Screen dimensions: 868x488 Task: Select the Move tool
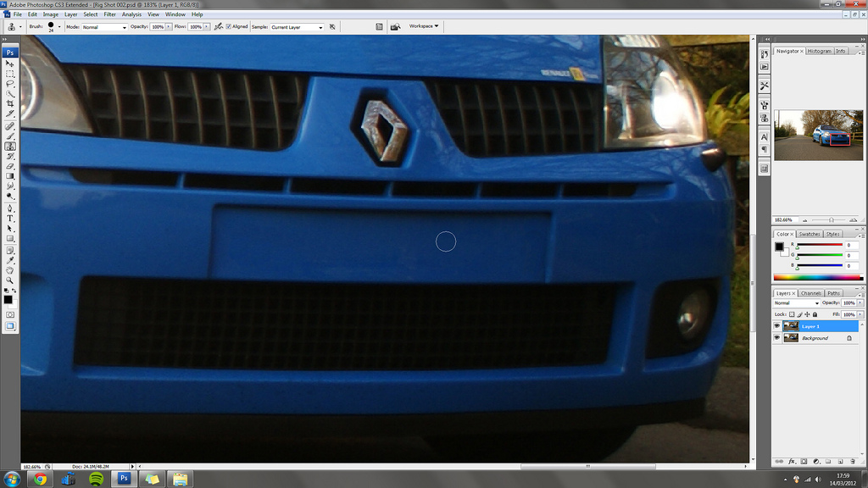pyautogui.click(x=10, y=64)
